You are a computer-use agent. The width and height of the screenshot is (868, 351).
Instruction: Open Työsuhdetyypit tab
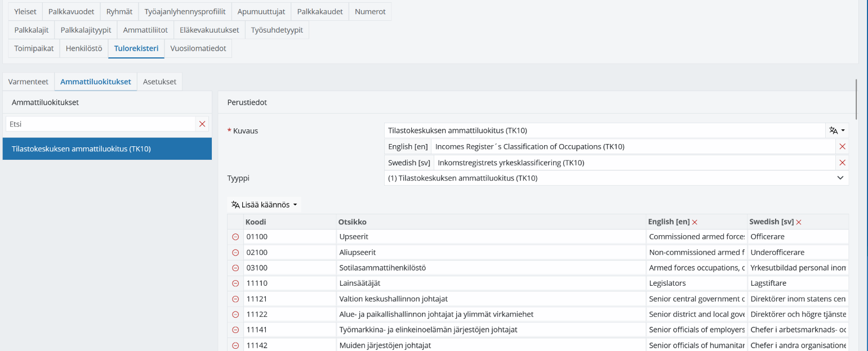277,30
